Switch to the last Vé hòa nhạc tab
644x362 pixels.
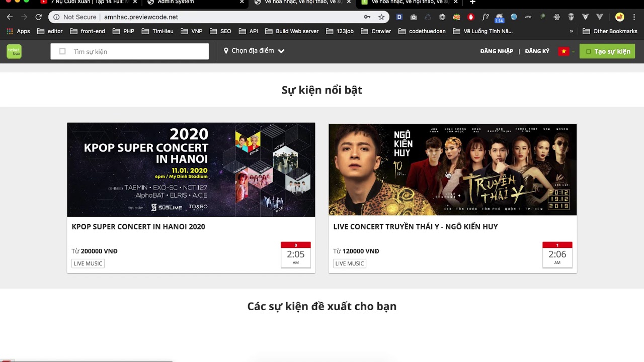click(409, 3)
